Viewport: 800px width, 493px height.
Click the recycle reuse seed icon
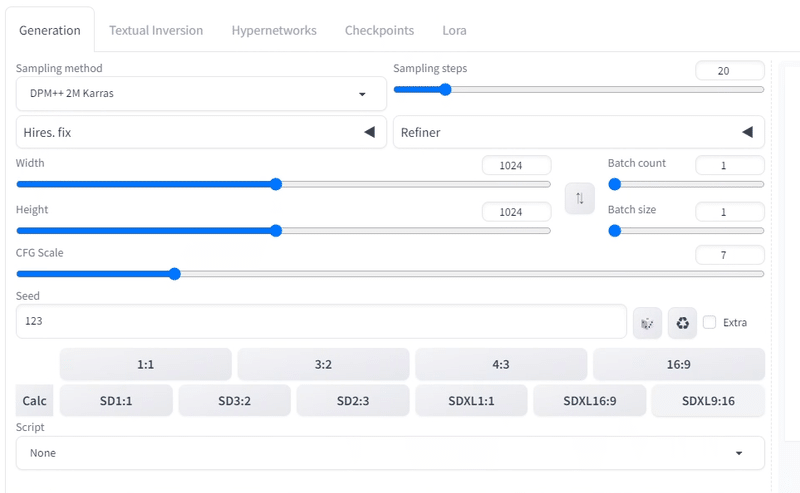pos(682,323)
